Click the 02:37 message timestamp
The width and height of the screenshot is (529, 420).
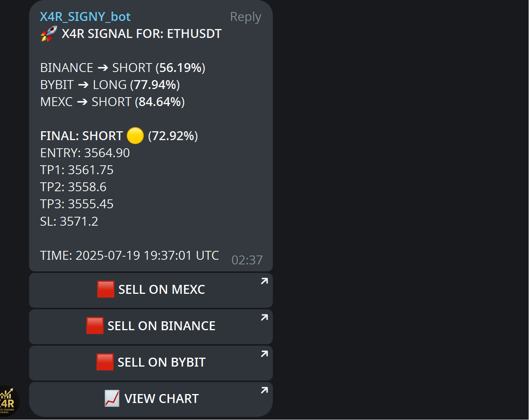247,260
